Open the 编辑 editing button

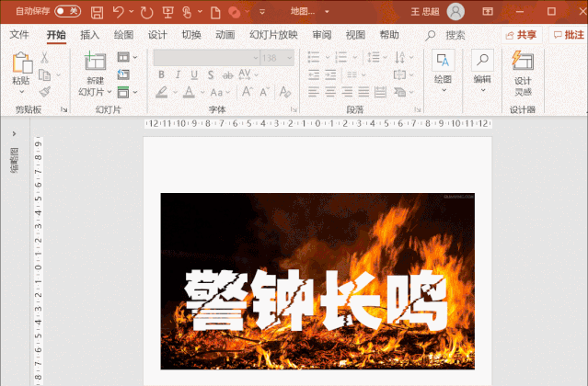[x=482, y=71]
